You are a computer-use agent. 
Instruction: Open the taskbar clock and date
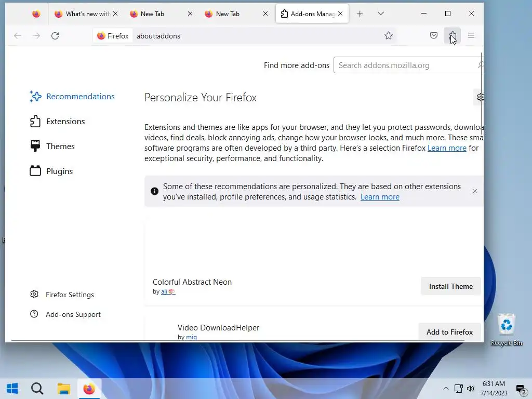point(494,389)
